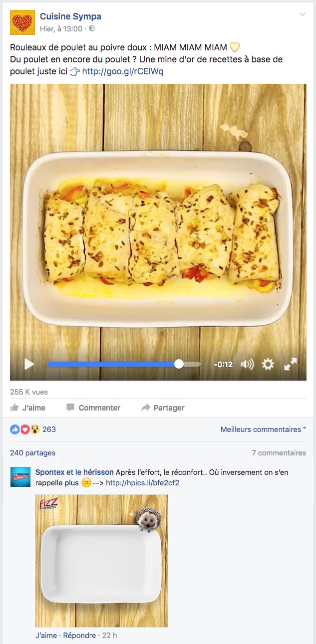316x644 pixels.
Task: Open the empty dish comment image
Action: pyautogui.click(x=102, y=561)
